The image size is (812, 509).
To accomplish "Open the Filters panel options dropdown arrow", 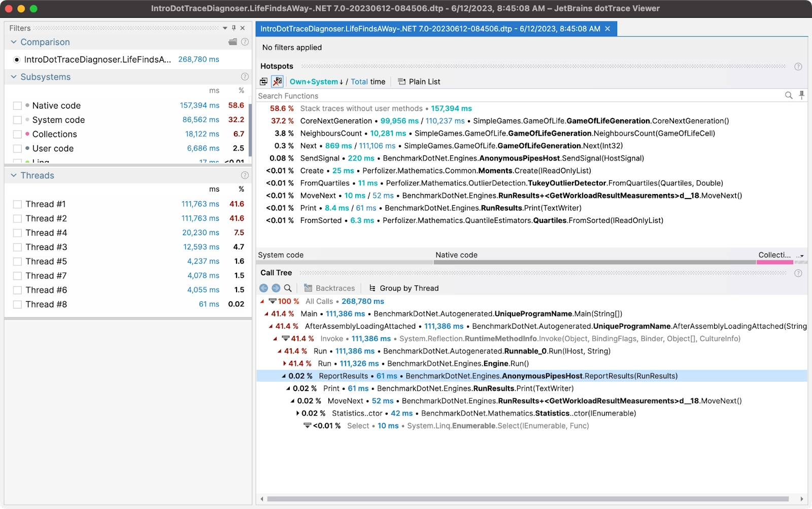I will point(225,28).
